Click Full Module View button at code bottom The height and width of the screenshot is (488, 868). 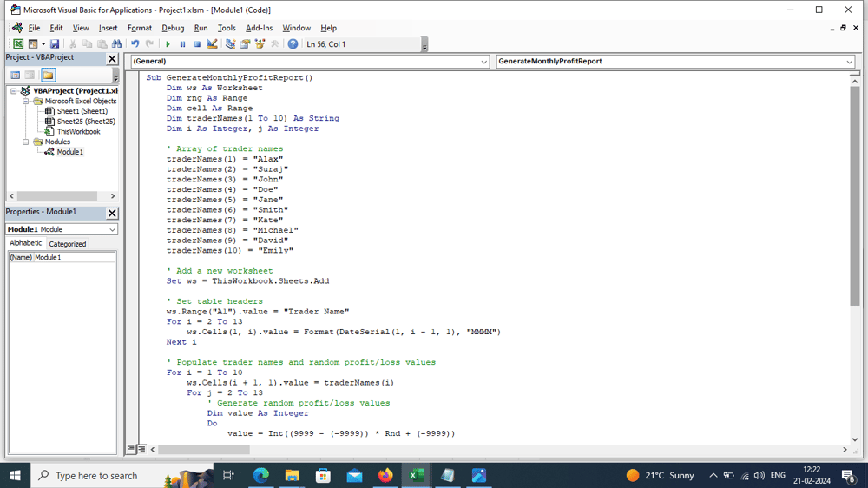[x=141, y=449]
